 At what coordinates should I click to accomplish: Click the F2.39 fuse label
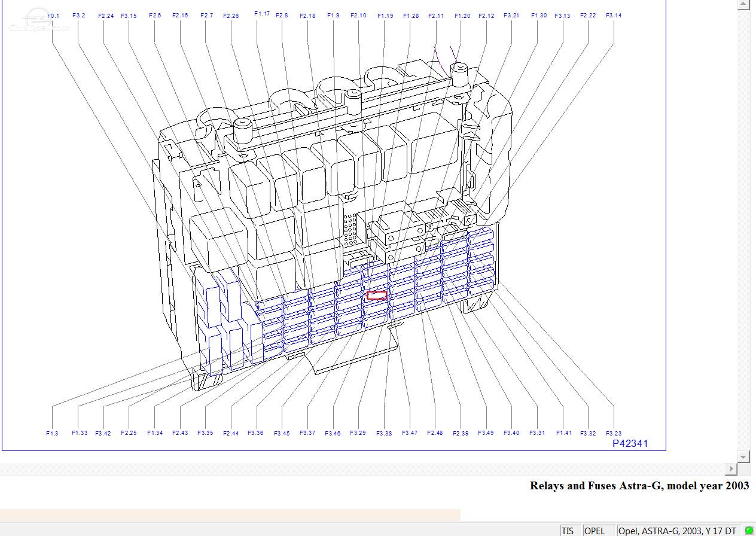[461, 434]
